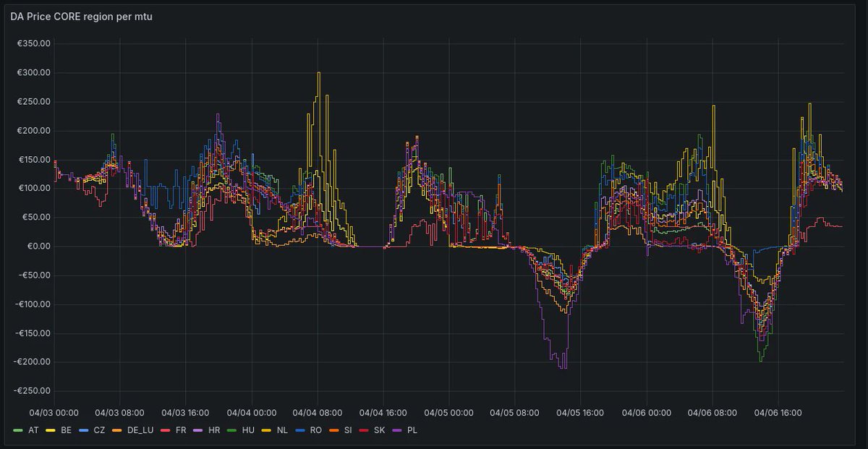The width and height of the screenshot is (868, 449).
Task: Toggle the SK series in the legend
Action: (380, 431)
